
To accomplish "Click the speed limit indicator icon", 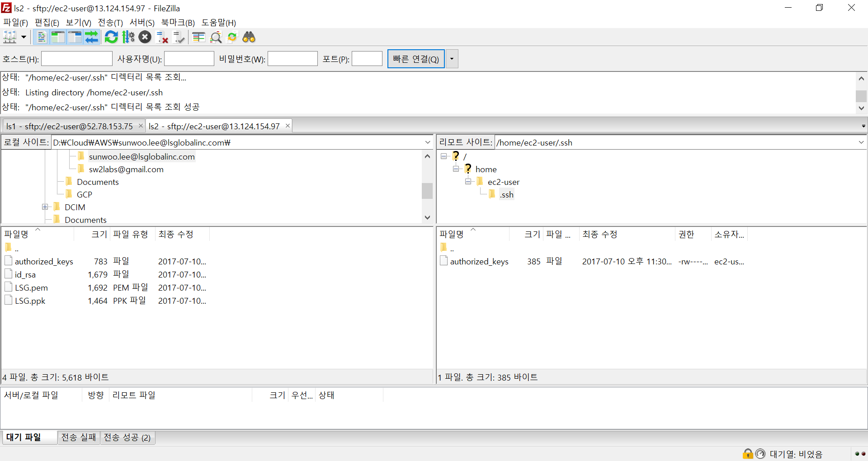I will pos(760,453).
